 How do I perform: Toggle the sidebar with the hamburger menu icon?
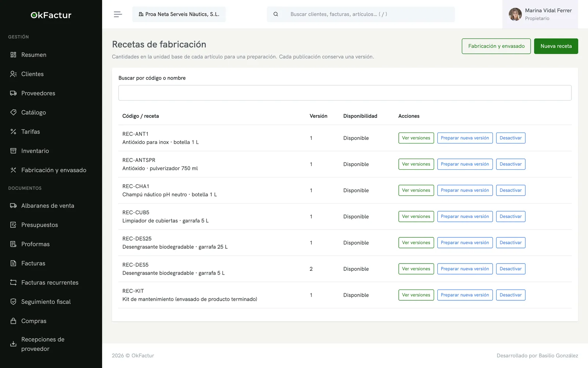(x=118, y=14)
